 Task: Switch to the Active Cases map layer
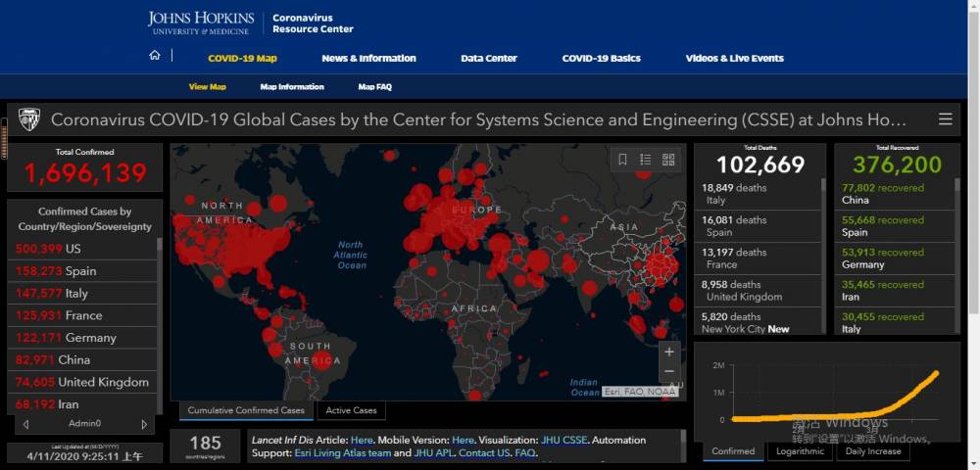click(351, 410)
